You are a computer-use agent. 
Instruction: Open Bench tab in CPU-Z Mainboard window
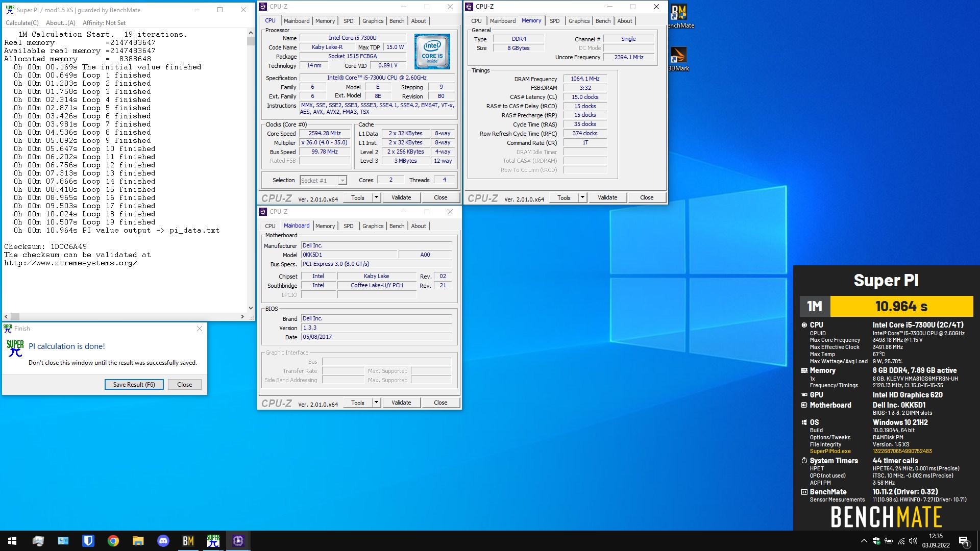[x=397, y=226]
